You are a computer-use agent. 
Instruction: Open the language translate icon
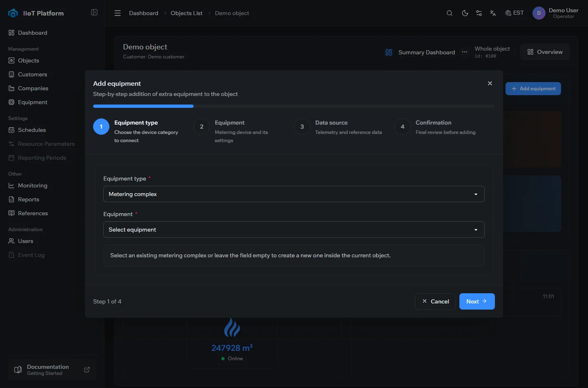[493, 13]
